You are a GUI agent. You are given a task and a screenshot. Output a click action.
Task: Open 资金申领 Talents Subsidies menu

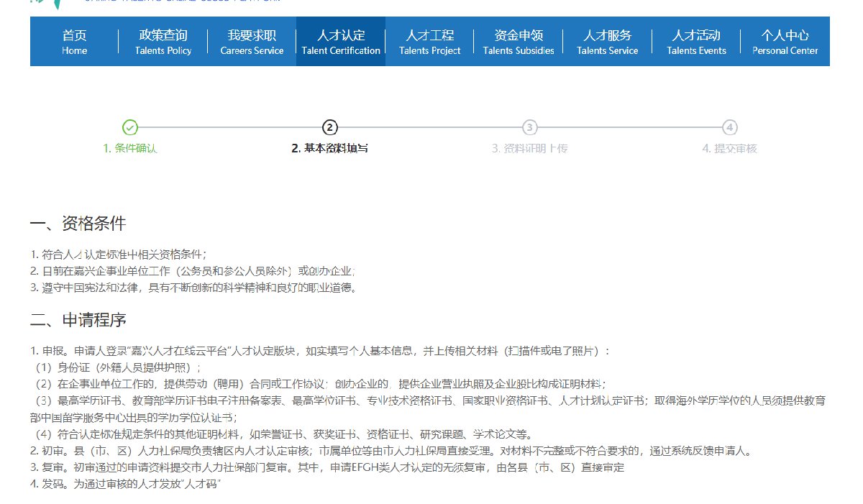pos(519,42)
